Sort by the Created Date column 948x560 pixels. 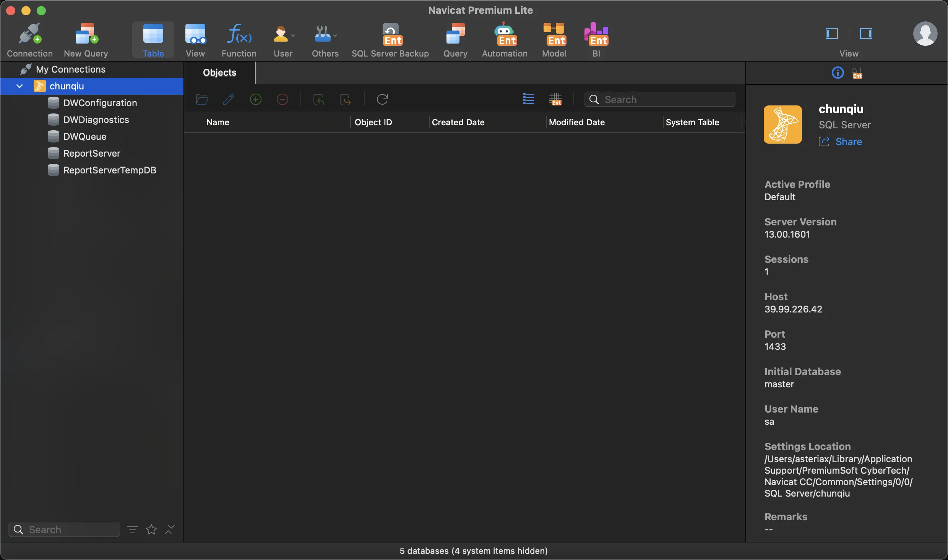458,122
